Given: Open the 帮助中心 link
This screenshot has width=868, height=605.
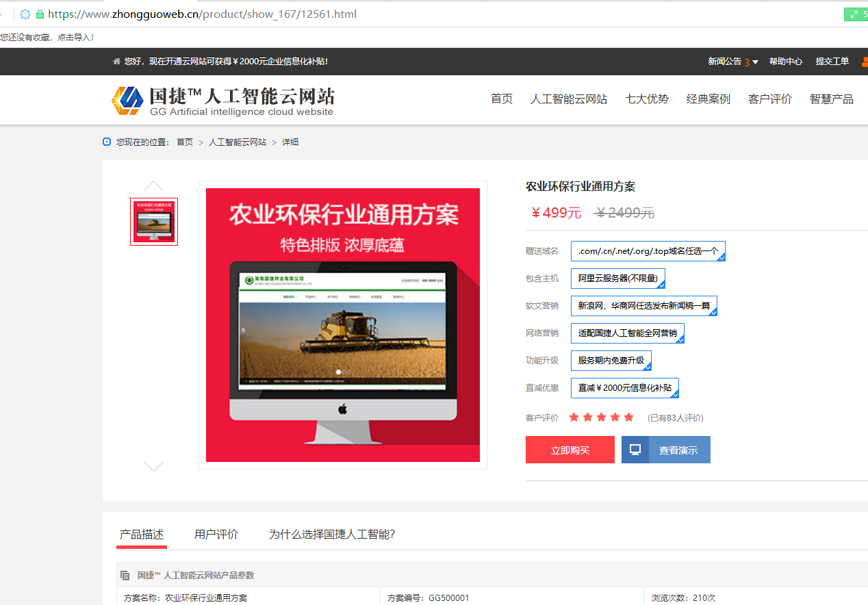Looking at the screenshot, I should click(785, 62).
